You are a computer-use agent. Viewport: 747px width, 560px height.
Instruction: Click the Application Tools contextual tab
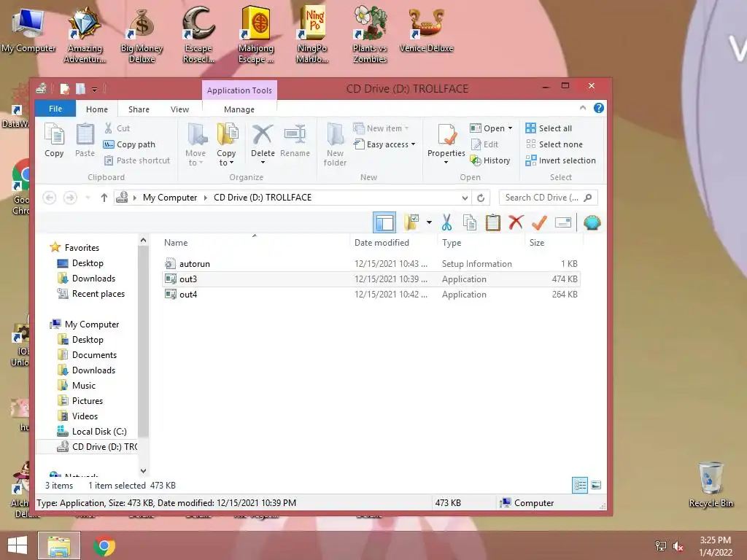pos(239,90)
